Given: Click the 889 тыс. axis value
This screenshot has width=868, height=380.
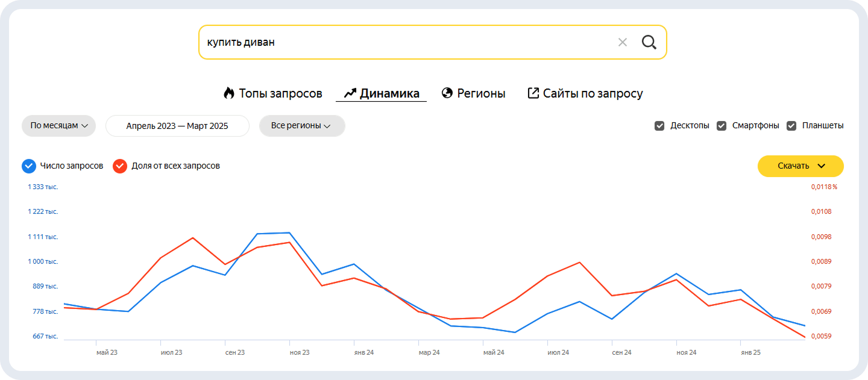Looking at the screenshot, I should click(45, 286).
